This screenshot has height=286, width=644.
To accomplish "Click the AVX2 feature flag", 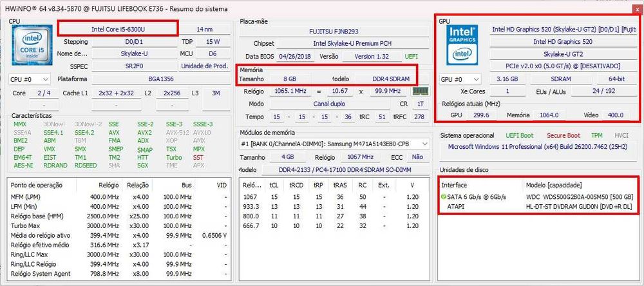I will click(144, 133).
